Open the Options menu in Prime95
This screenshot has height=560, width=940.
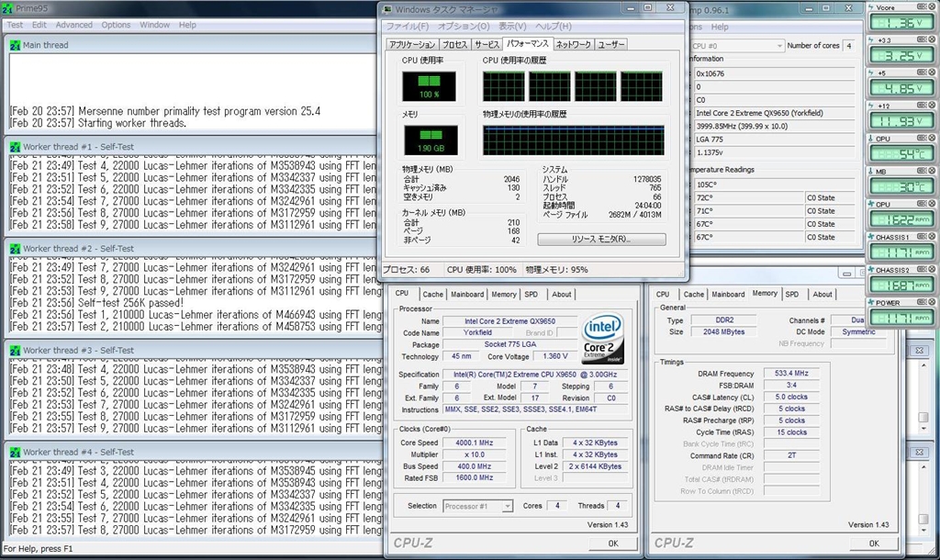click(x=116, y=25)
